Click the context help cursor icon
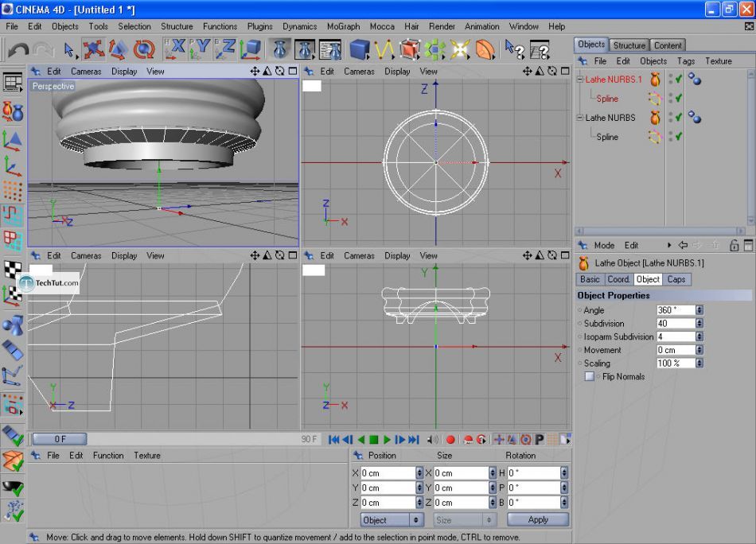The width and height of the screenshot is (756, 544). (x=514, y=49)
